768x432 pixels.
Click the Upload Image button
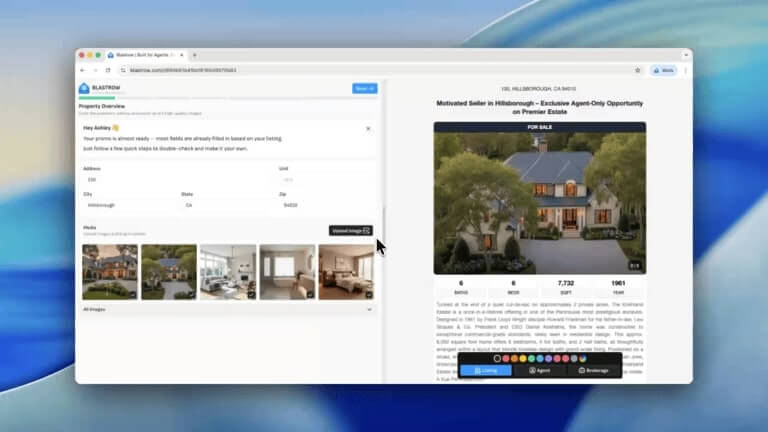350,230
